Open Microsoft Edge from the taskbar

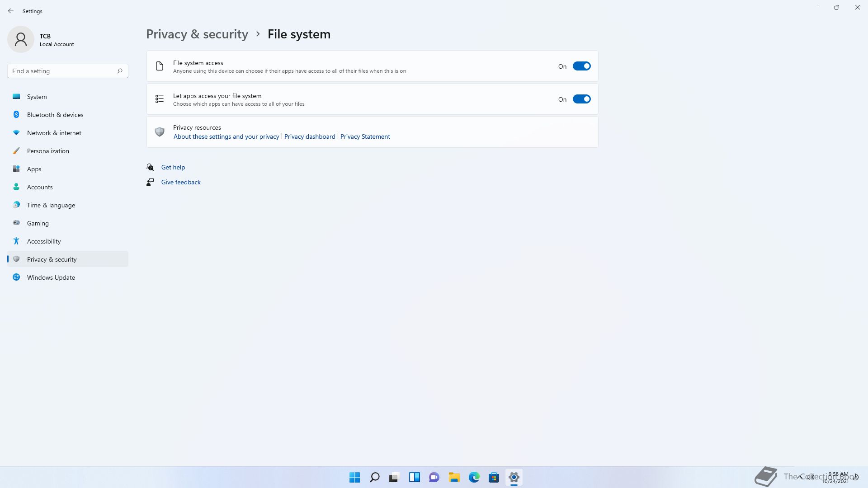coord(474,477)
